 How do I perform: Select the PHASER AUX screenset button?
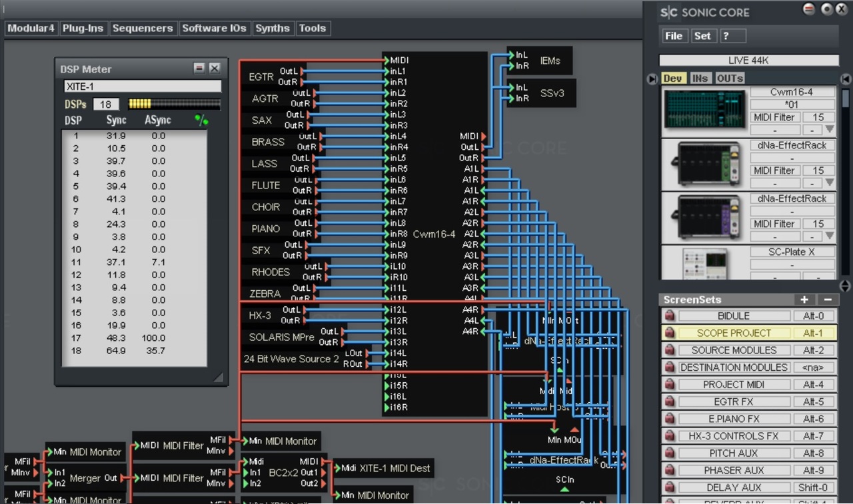click(x=733, y=471)
